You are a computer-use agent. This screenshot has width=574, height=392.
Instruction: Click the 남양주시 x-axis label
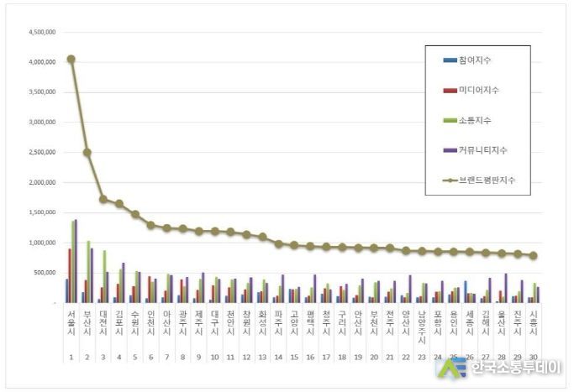click(x=421, y=324)
